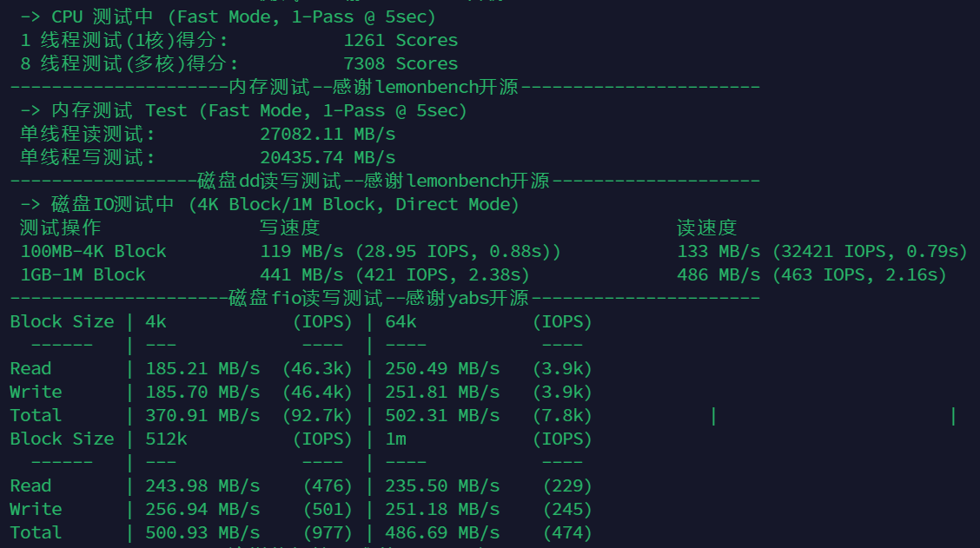
Task: Click the 读速度 column header
Action: pos(707,228)
